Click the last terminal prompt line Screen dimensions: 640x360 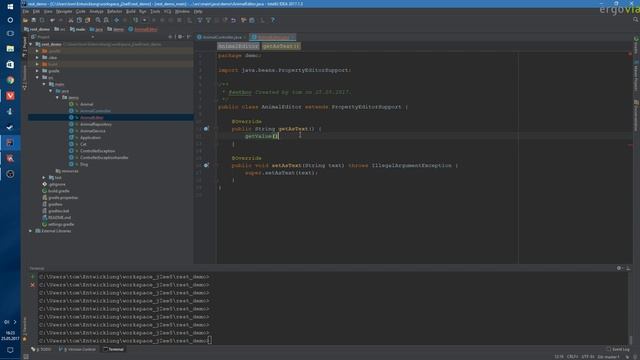124,340
